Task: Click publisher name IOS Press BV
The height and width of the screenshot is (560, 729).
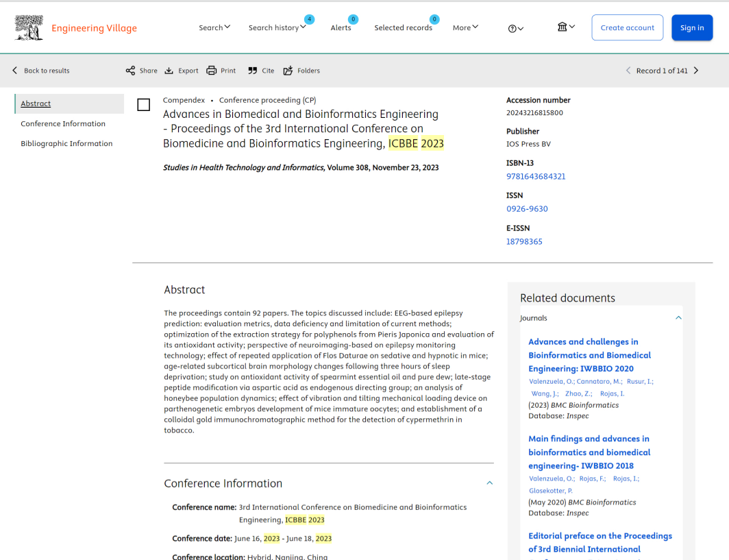Action: tap(528, 144)
